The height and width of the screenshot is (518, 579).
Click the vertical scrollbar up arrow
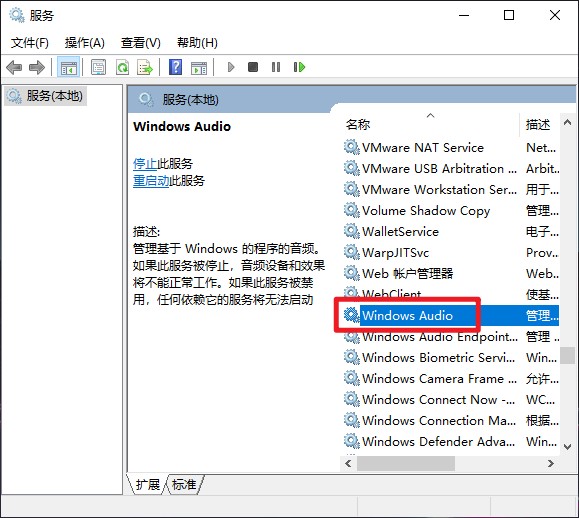(568, 122)
